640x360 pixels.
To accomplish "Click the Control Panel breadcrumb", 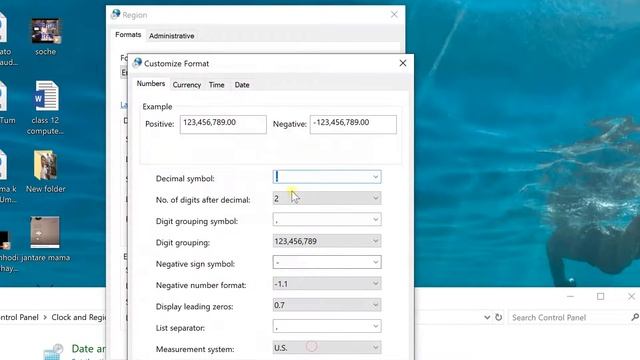I will point(19,317).
